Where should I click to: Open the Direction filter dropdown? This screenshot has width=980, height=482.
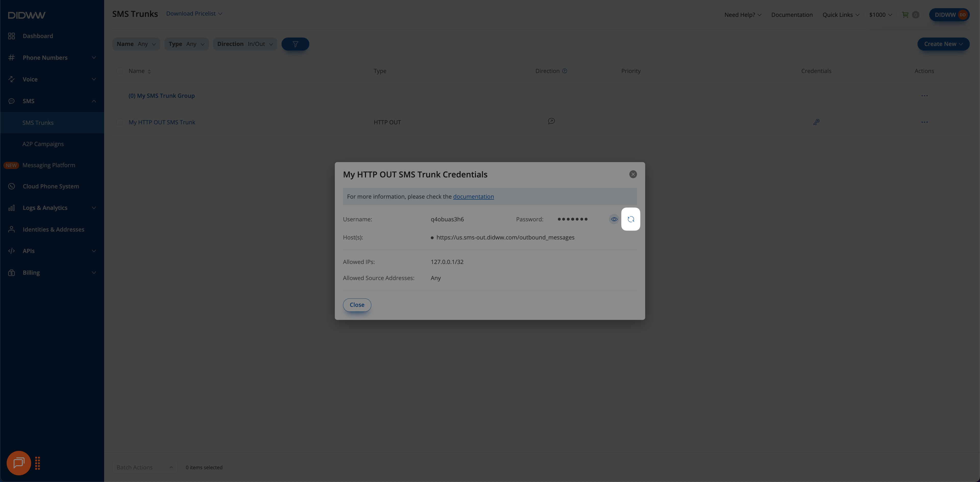245,44
